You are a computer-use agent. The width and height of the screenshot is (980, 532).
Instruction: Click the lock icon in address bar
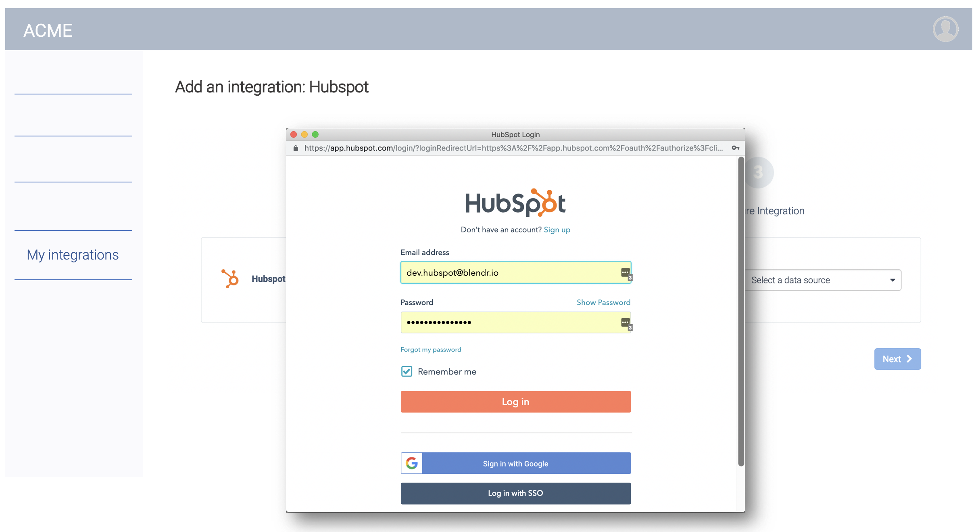[296, 148]
